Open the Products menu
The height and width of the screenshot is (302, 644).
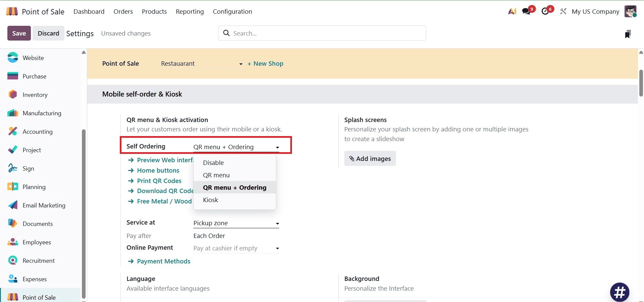click(154, 11)
